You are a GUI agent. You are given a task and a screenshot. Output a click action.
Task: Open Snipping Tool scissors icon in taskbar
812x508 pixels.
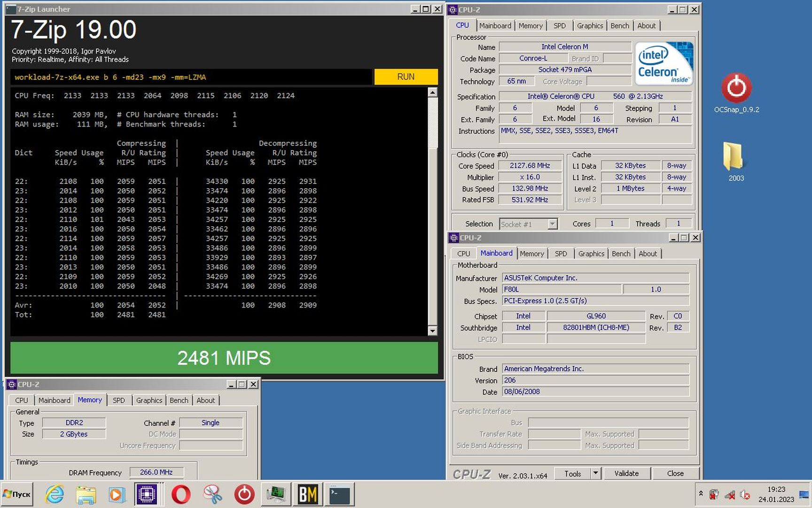(213, 494)
